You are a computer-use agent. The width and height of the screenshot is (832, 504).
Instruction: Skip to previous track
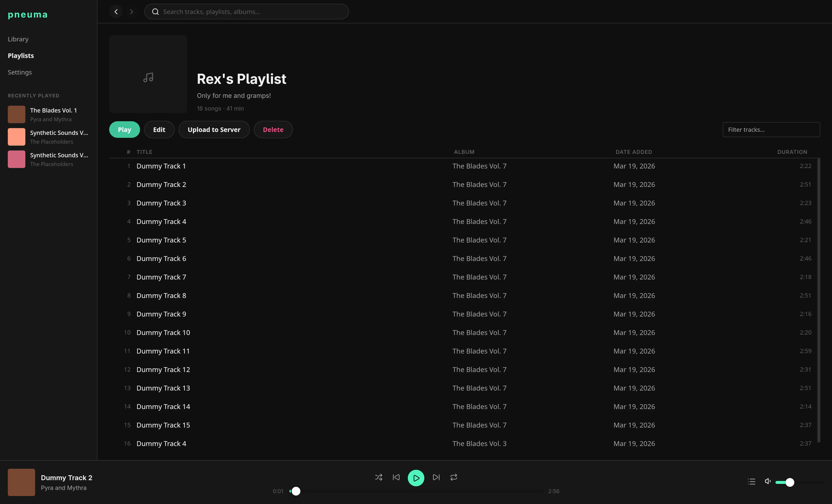(x=396, y=477)
